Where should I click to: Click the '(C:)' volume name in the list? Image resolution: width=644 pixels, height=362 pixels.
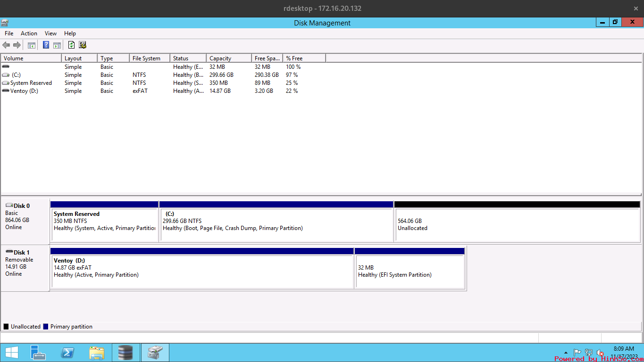tap(17, 75)
